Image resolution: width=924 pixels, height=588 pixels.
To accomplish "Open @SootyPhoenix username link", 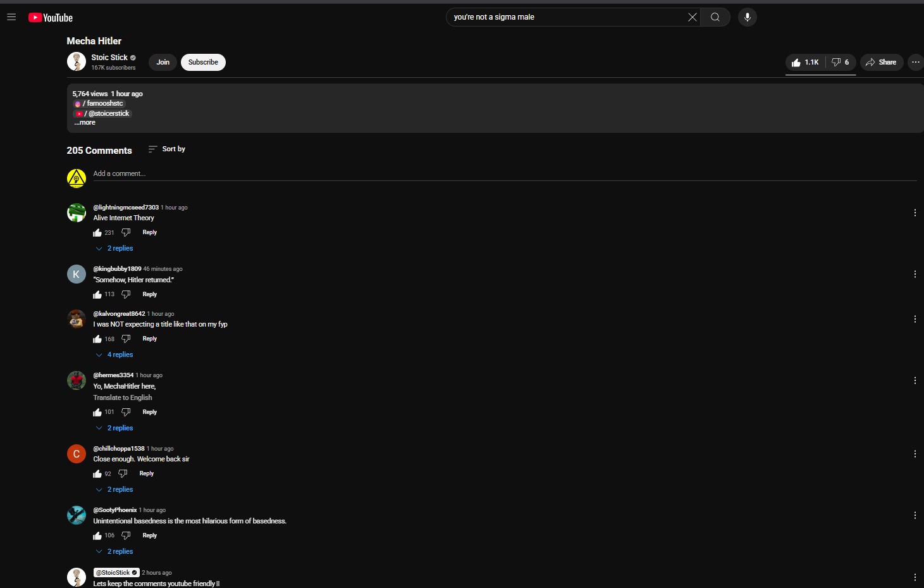I will pyautogui.click(x=115, y=510).
